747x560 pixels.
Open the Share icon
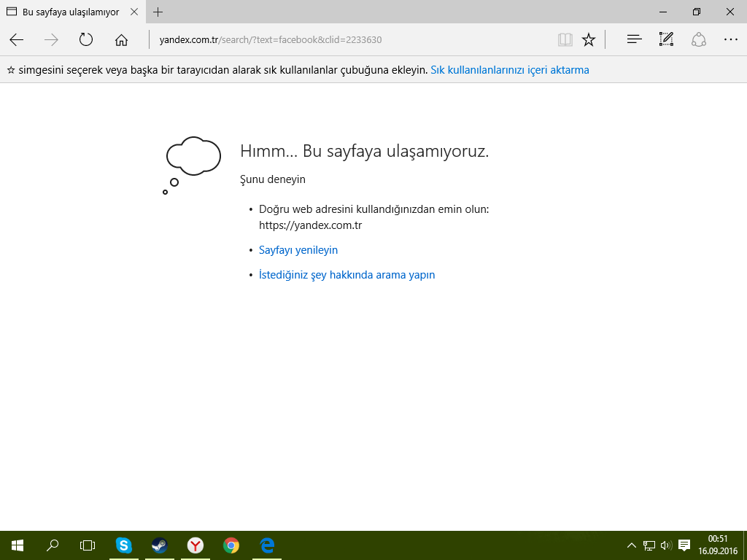698,39
